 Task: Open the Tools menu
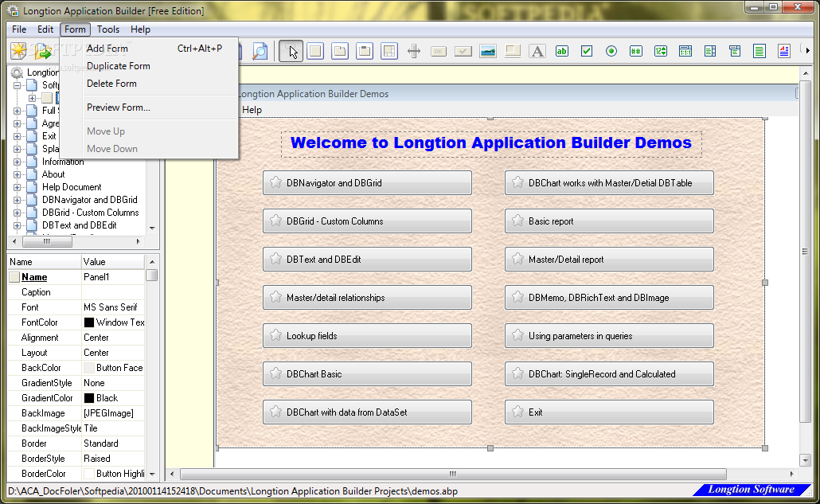(107, 29)
